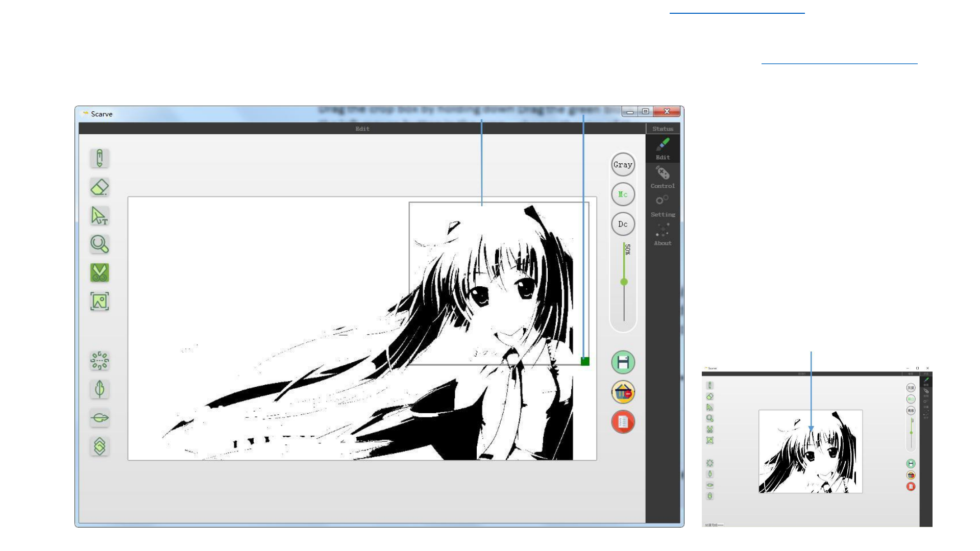Click the green crop box corner handle
The width and height of the screenshot is (980, 551).
click(585, 361)
